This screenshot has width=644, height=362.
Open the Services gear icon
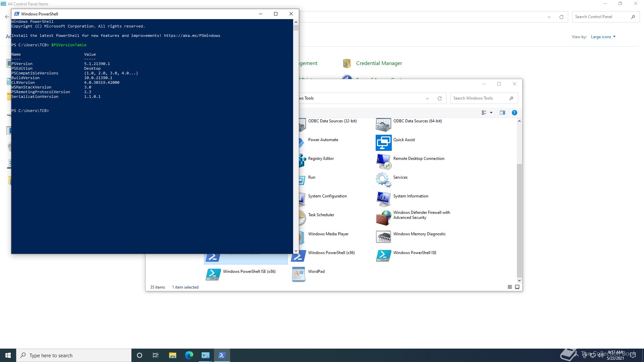coord(383,180)
